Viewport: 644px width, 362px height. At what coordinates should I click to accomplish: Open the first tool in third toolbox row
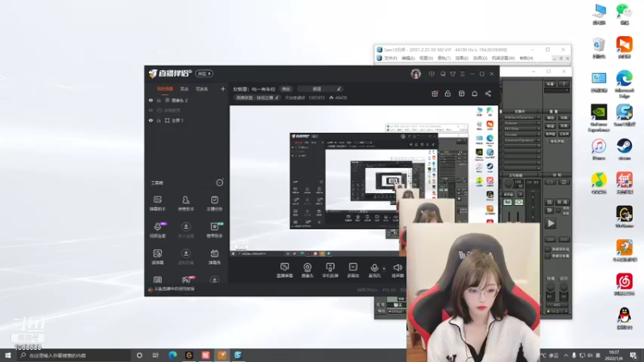(157, 257)
